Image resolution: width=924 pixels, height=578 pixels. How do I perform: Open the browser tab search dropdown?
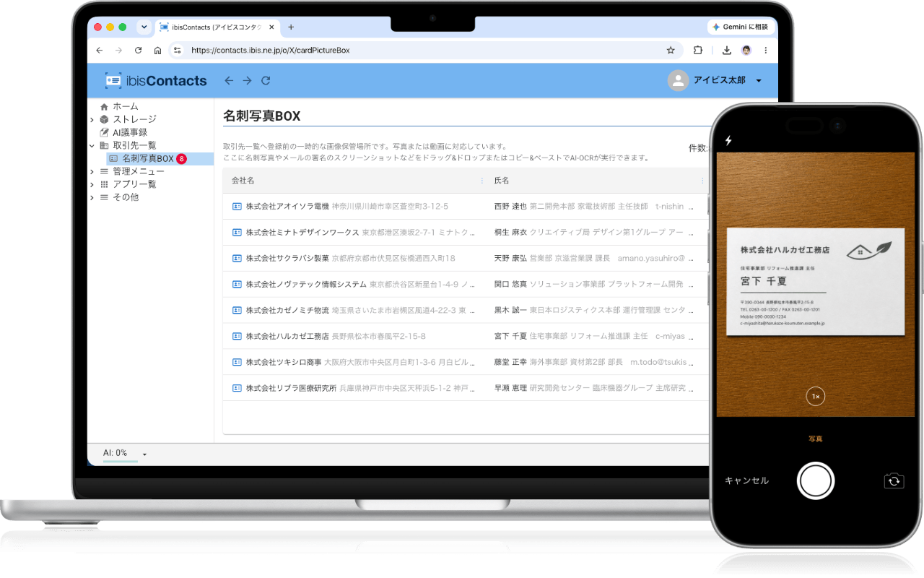tap(143, 27)
